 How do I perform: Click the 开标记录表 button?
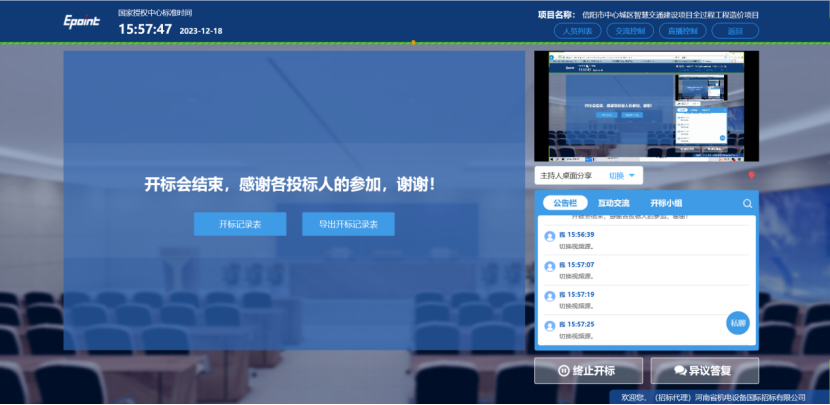point(240,224)
